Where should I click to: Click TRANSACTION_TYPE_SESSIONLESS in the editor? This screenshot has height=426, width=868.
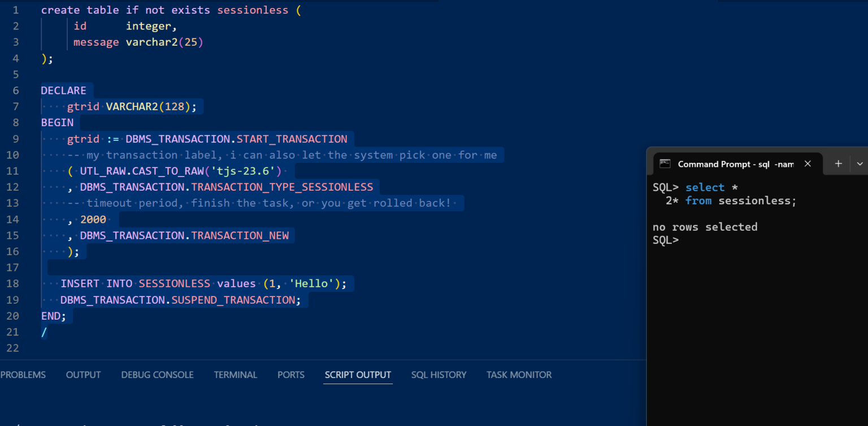pos(282,187)
